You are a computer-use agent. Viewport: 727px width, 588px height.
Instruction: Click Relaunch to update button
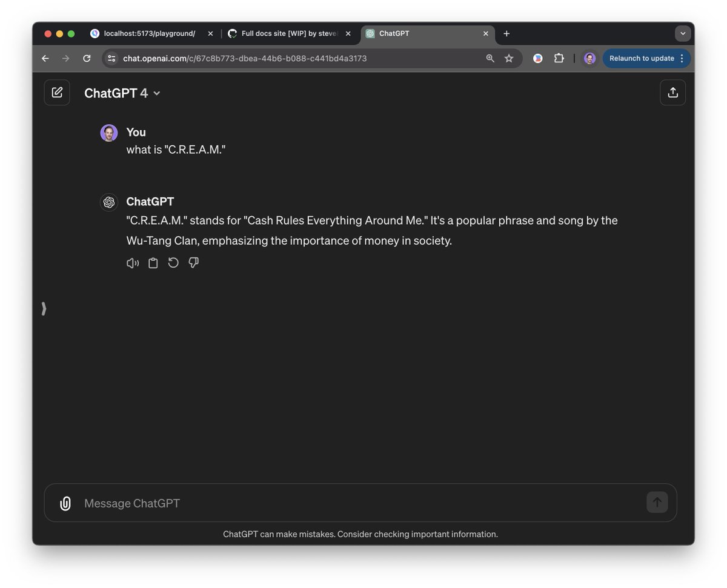click(x=642, y=58)
